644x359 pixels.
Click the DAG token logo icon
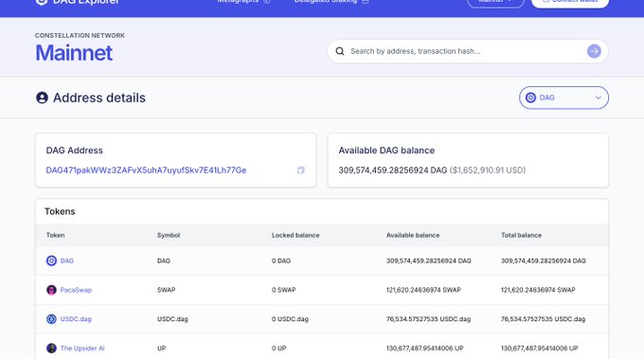(x=51, y=260)
